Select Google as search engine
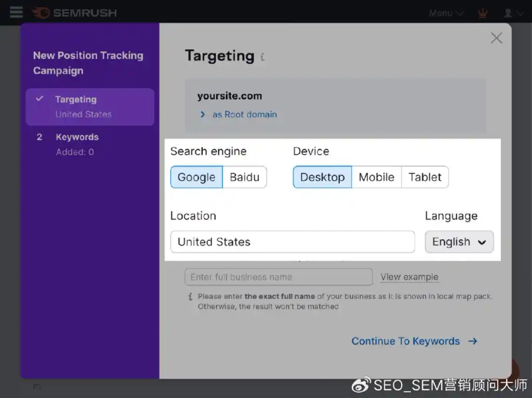The image size is (532, 398). coord(196,177)
